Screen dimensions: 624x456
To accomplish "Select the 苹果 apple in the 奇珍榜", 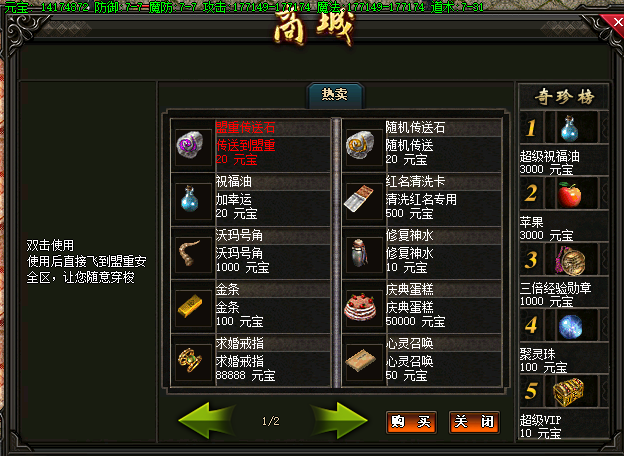I will click(569, 194).
